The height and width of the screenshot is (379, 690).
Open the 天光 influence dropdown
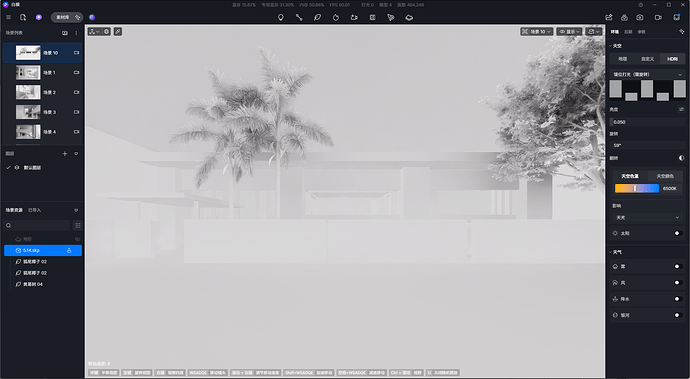[647, 217]
